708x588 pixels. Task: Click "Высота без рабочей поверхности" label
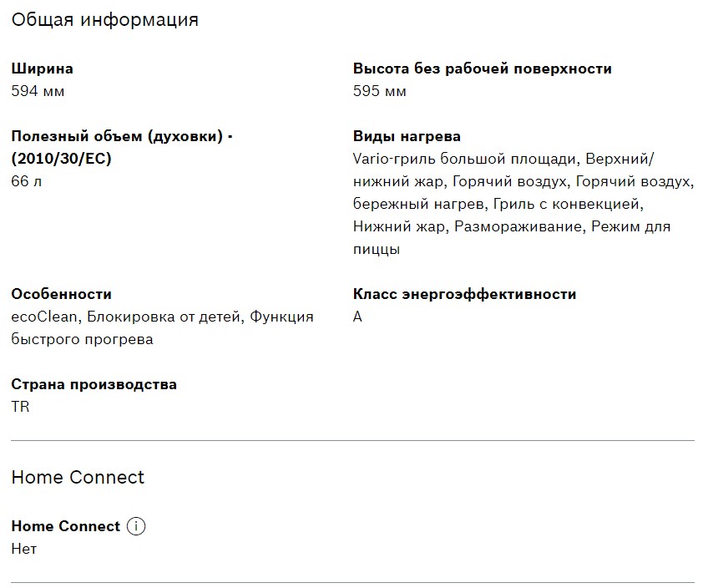(482, 68)
